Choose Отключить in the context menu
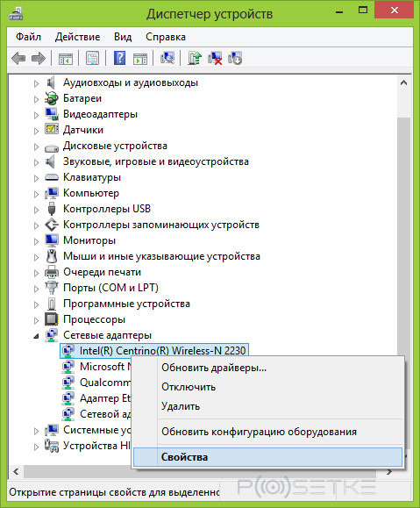Viewport: 420px width, 508px height. (189, 387)
